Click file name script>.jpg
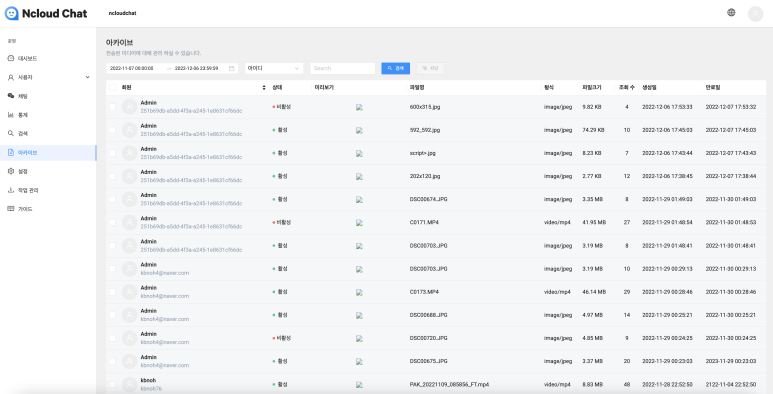773x394 pixels. (x=422, y=153)
